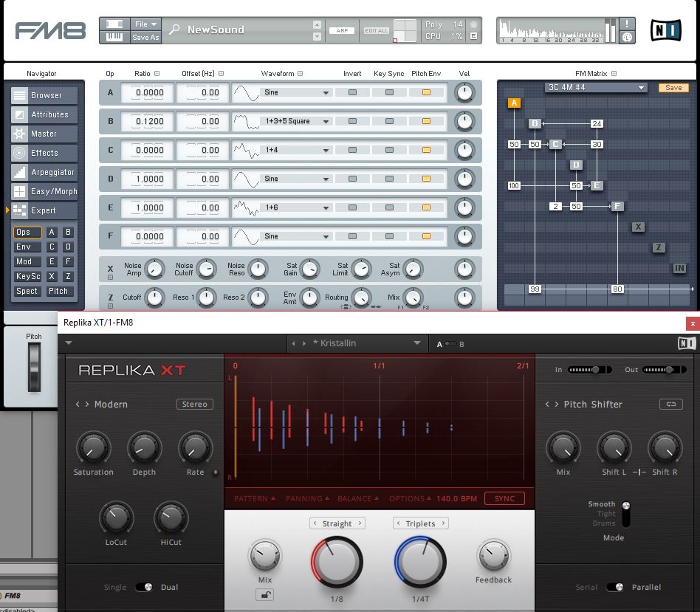Click the NI logo in Replika XT

686,343
